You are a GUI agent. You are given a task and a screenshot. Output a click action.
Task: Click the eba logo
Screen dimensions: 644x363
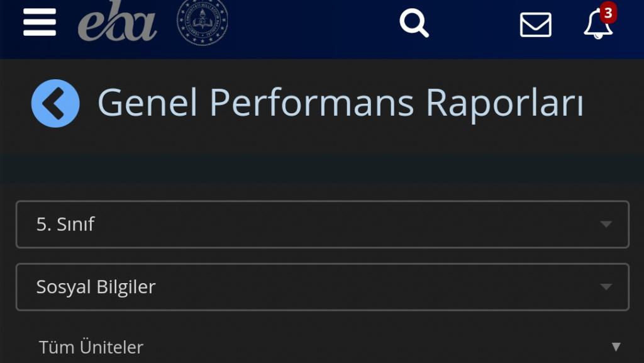coord(118,21)
